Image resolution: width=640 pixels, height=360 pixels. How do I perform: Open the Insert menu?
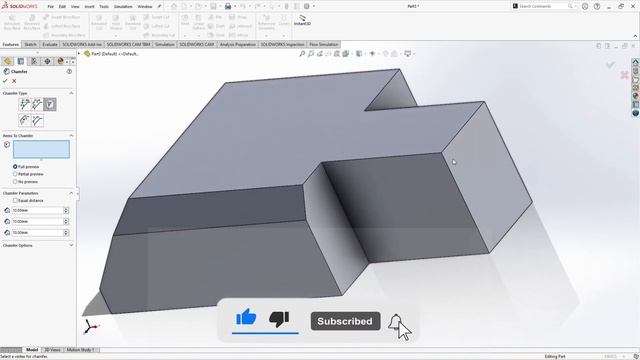(x=89, y=7)
